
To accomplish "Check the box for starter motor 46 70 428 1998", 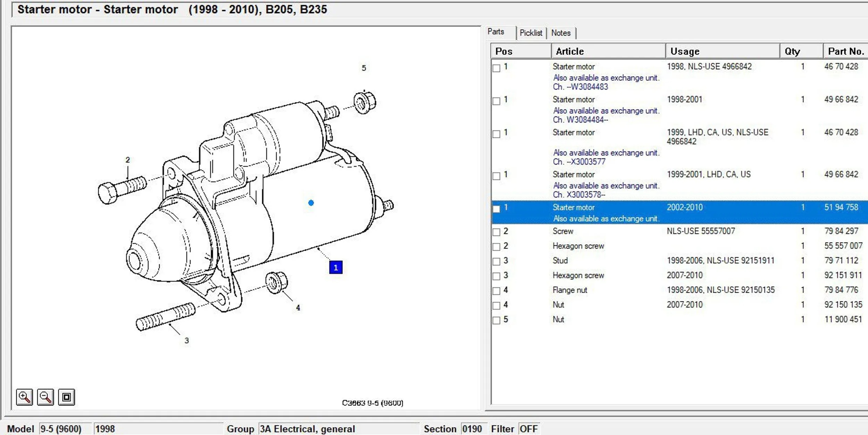I will [496, 68].
